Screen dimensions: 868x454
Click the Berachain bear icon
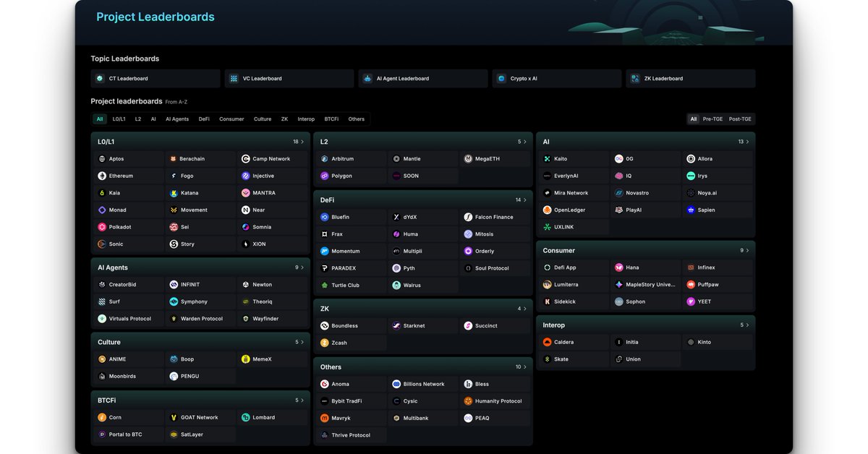174,159
